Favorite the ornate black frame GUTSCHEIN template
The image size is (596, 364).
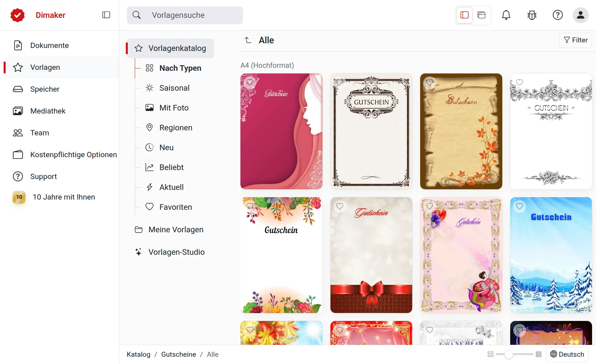click(x=340, y=82)
